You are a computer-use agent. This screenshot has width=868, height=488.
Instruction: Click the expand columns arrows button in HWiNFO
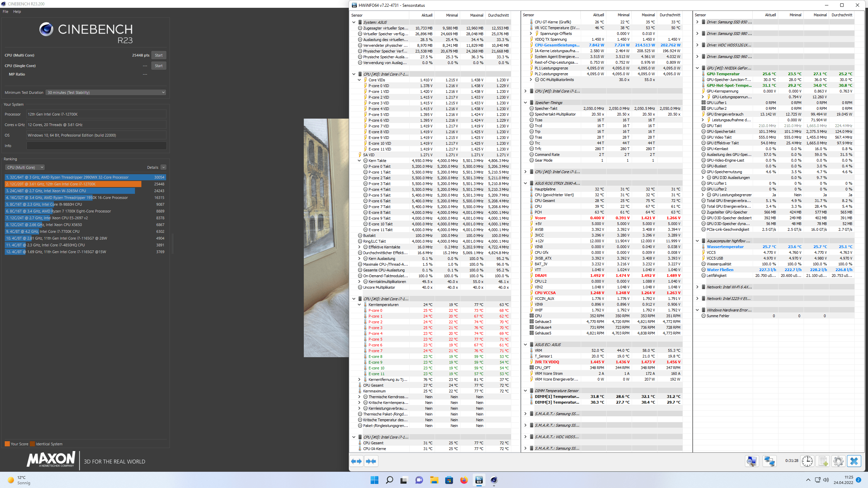coord(356,461)
